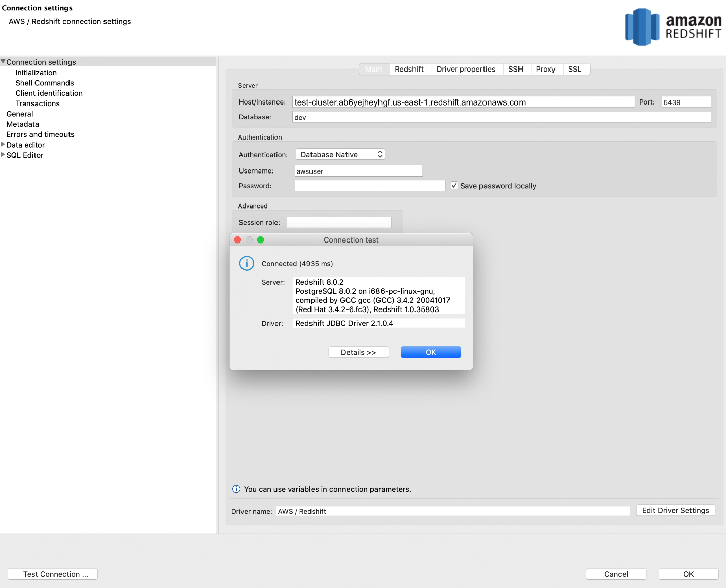
Task: Cancel the connection settings window
Action: [x=616, y=574]
